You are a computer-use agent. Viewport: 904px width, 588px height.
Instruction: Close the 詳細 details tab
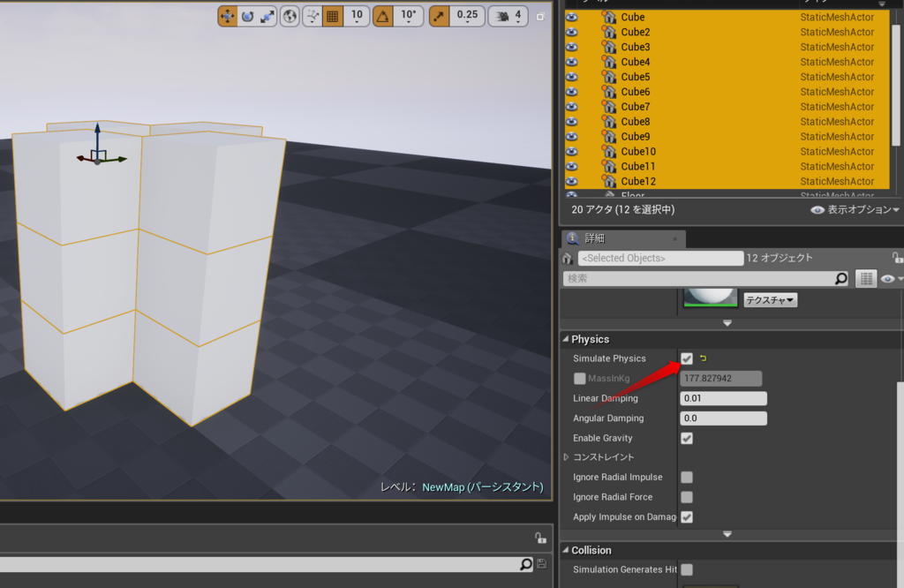[x=675, y=238]
